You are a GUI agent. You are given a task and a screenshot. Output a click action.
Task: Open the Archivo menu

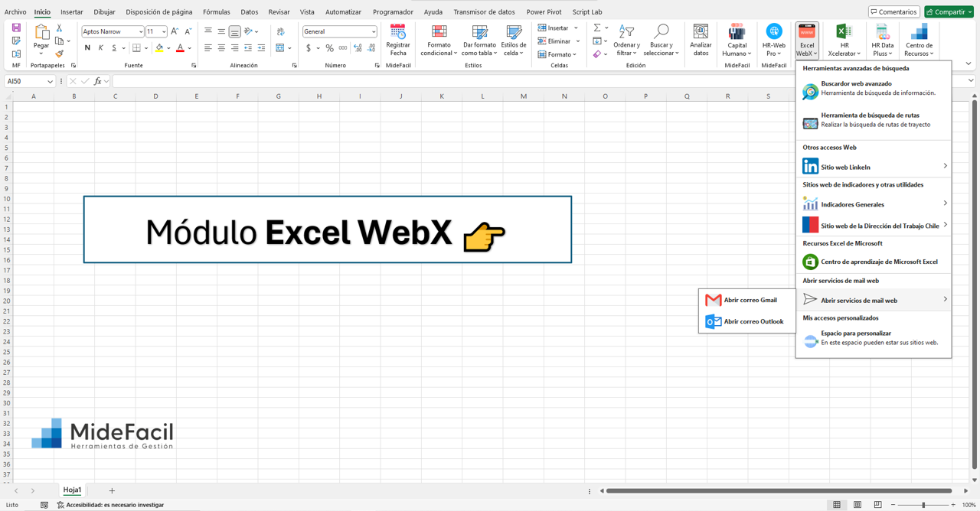tap(15, 12)
